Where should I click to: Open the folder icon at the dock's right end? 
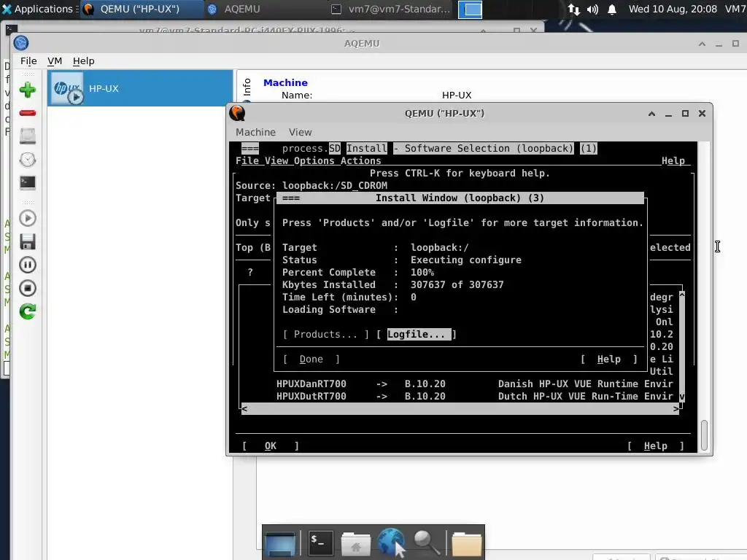pos(466,543)
